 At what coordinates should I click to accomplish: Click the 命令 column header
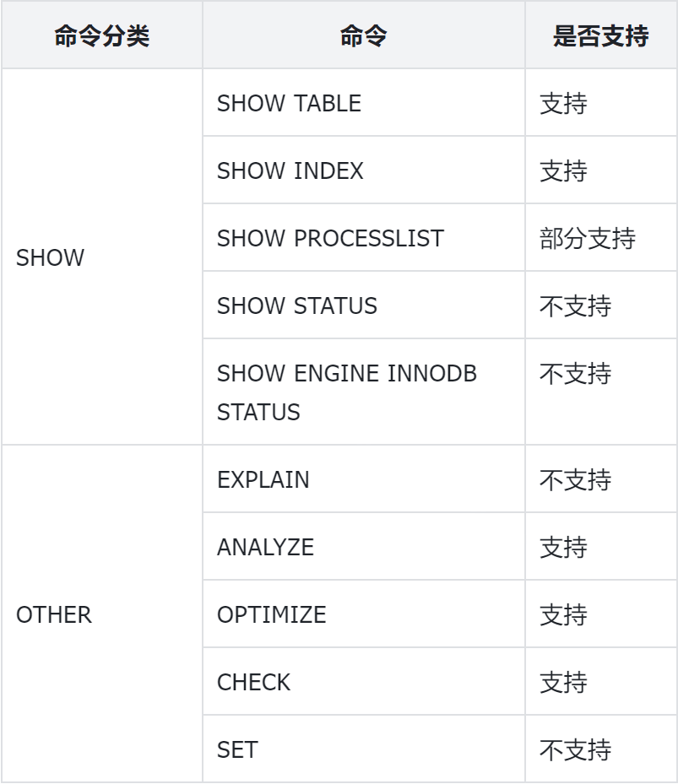[363, 36]
